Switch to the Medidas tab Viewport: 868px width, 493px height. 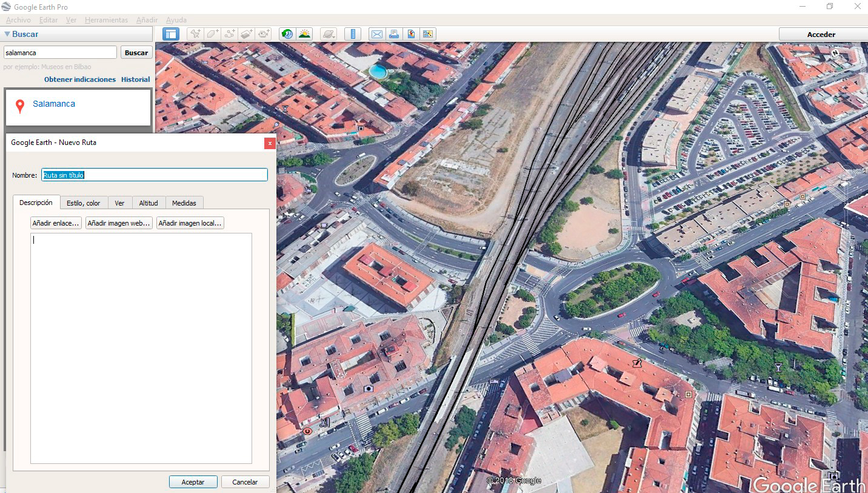(x=184, y=203)
